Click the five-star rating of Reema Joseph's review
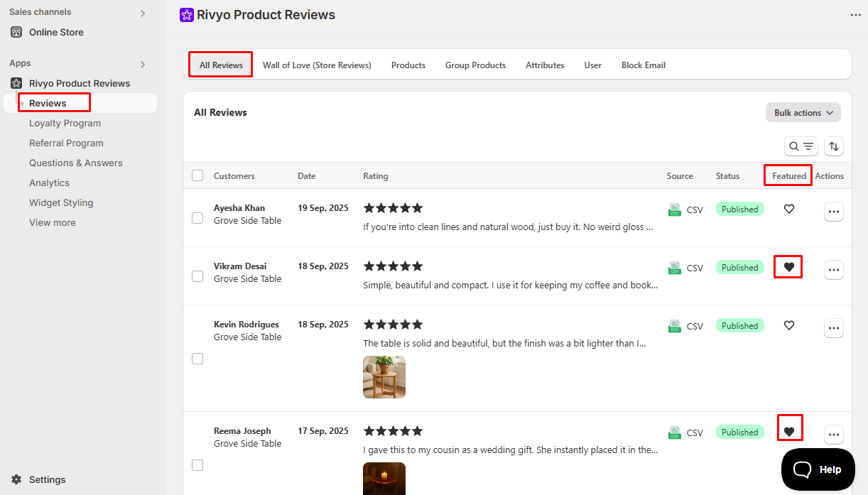868x495 pixels. [393, 431]
